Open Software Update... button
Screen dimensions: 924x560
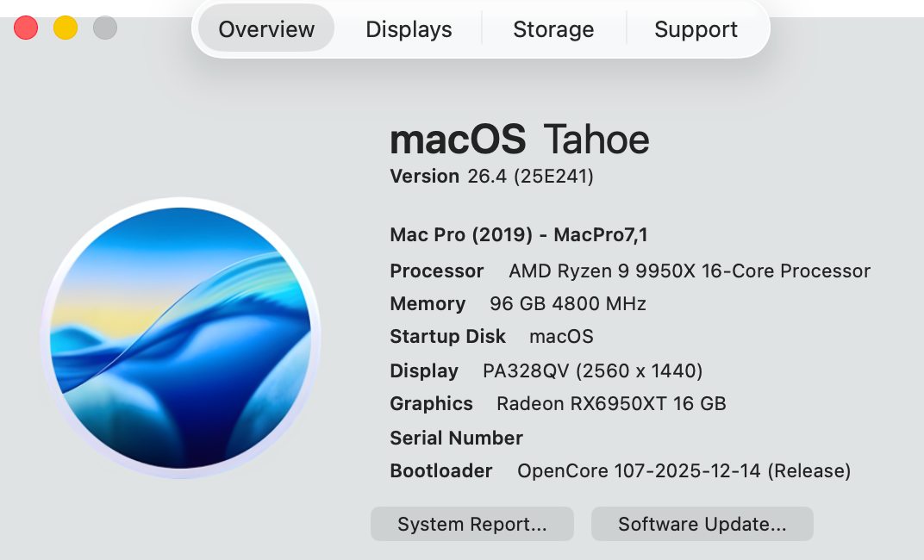click(x=702, y=524)
